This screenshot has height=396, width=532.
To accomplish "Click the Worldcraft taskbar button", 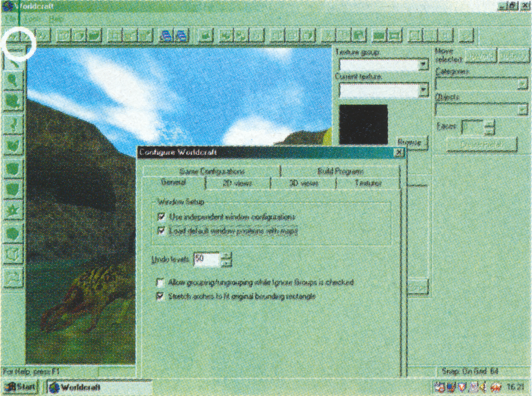I will [98, 386].
